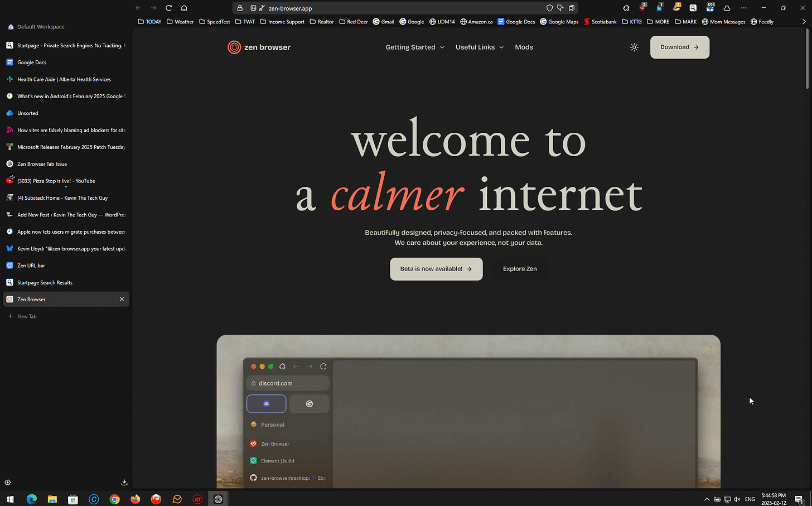Viewport: 812px width, 506px height.
Task: Open the Mods page link
Action: tap(524, 47)
